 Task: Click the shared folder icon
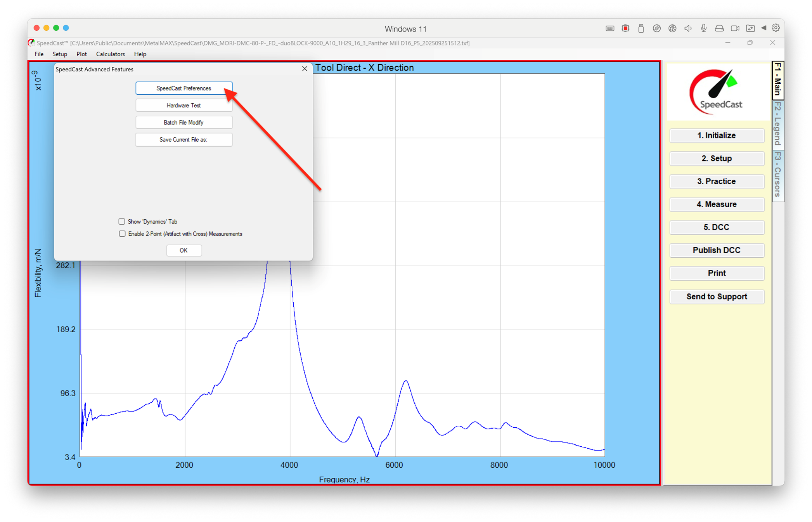click(750, 28)
